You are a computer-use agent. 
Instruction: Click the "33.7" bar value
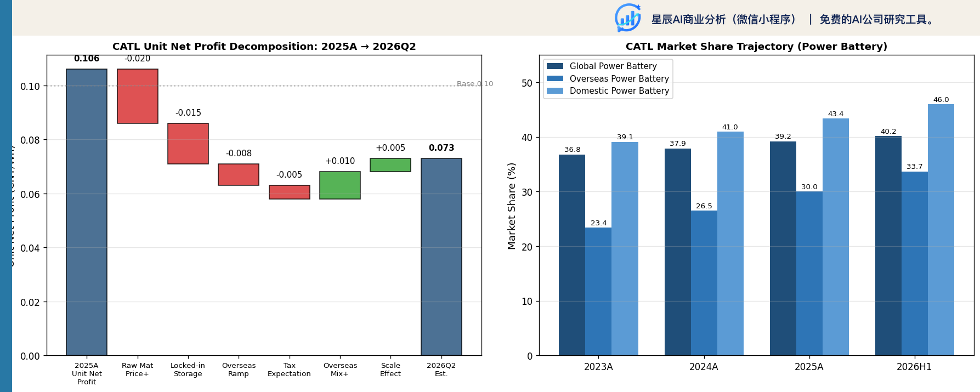pyautogui.click(x=914, y=167)
